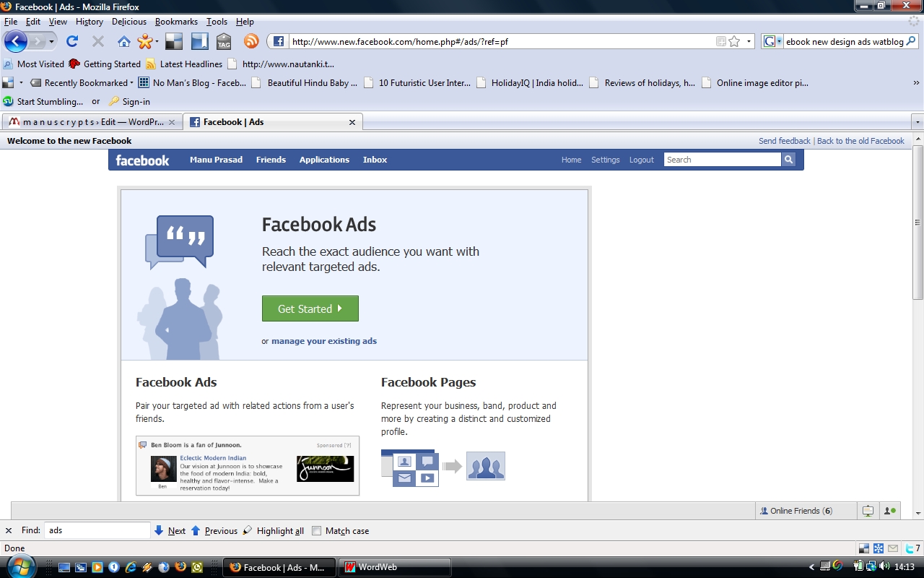This screenshot has height=578, width=924.
Task: Go to Firefox Home page icon
Action: pos(124,41)
